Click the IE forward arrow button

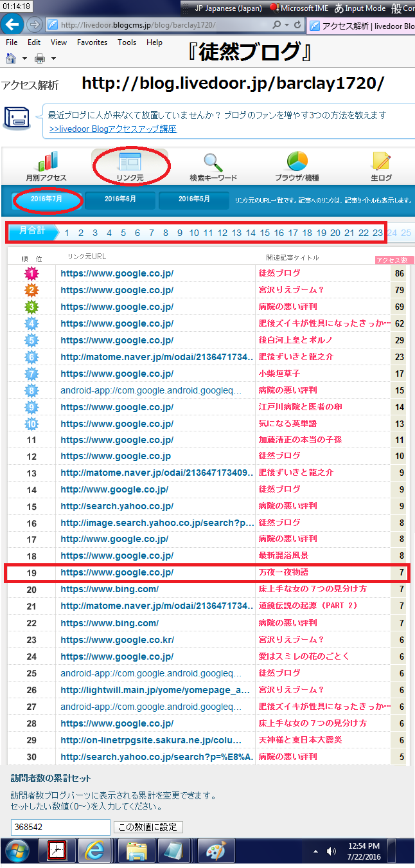[x=35, y=24]
